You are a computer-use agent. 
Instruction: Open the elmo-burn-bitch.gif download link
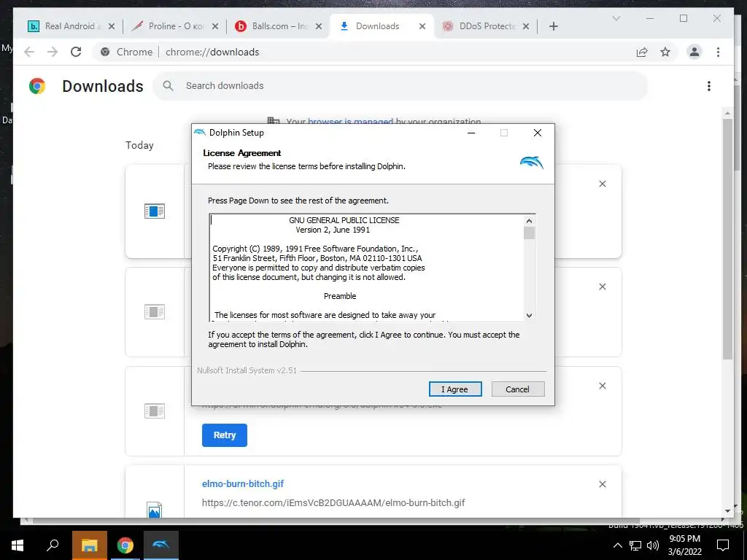(x=242, y=484)
